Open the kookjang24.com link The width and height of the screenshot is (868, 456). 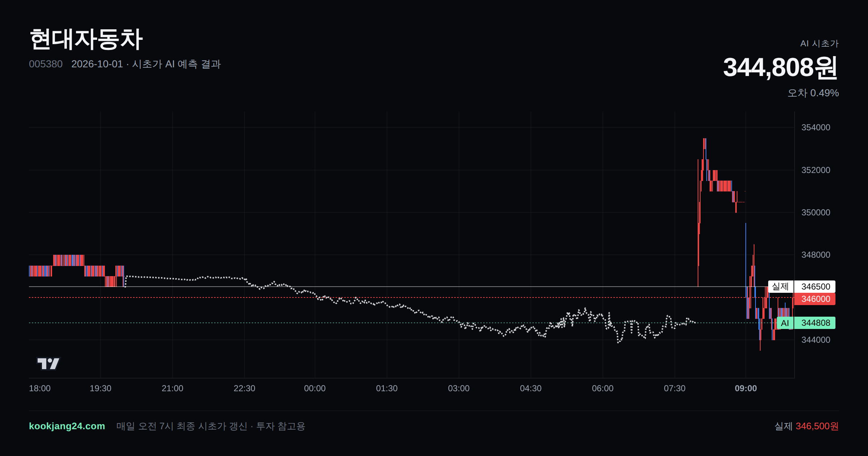point(67,426)
